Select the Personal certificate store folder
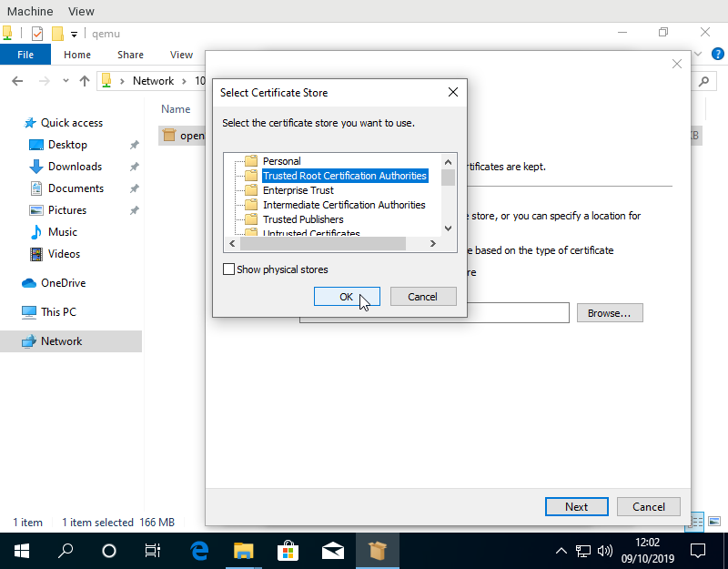This screenshot has width=728, height=569. coord(281,161)
